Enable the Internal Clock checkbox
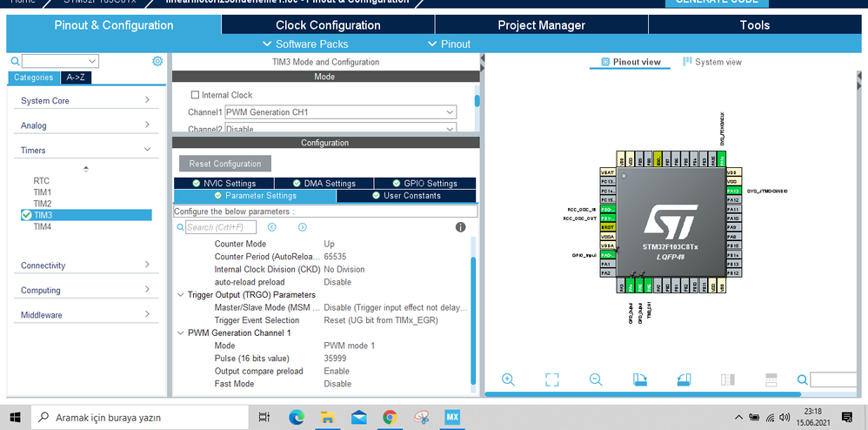This screenshot has width=868, height=430. 195,95
